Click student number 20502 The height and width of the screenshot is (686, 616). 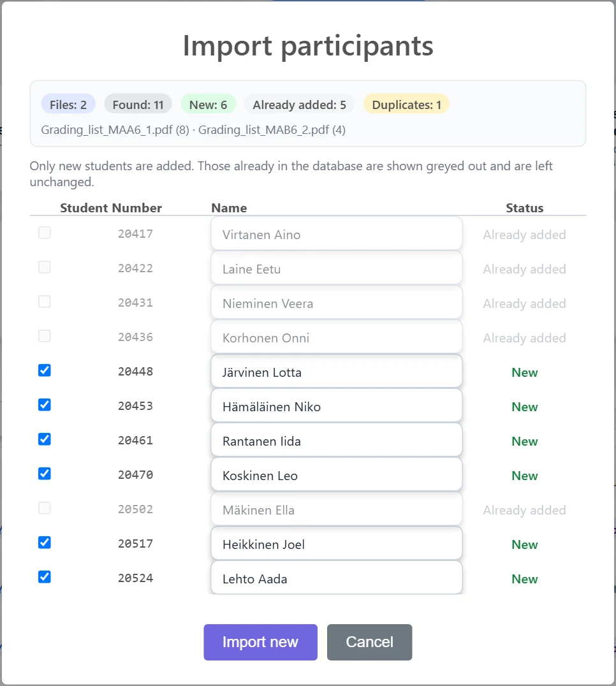pyautogui.click(x=135, y=509)
